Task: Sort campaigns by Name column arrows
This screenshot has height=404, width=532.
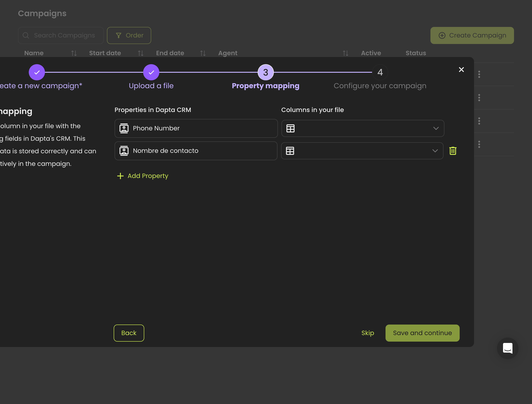Action: 74,53
